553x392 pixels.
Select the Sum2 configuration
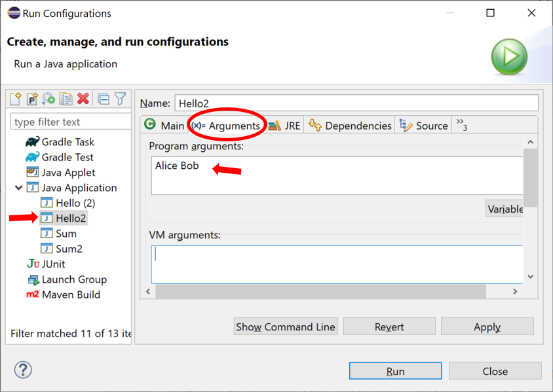click(62, 249)
